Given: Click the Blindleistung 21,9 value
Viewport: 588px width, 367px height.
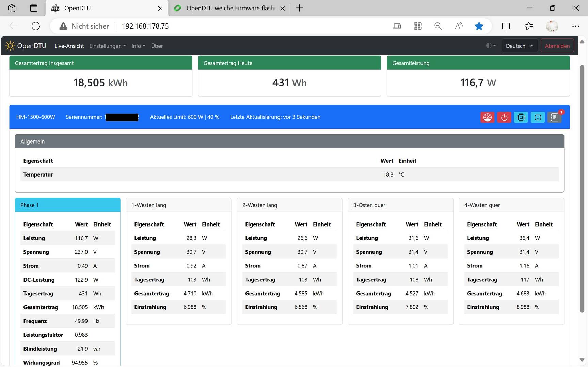Looking at the screenshot, I should point(82,349).
